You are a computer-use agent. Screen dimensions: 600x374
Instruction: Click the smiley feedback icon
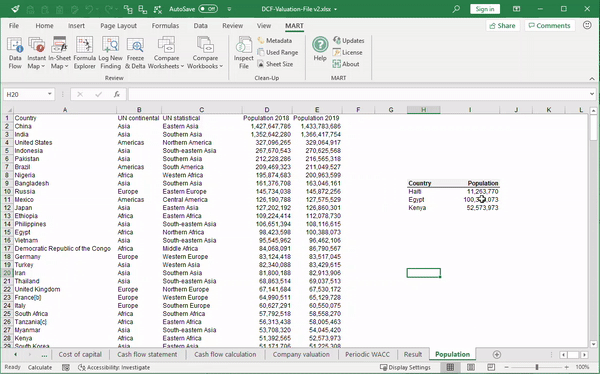click(587, 25)
